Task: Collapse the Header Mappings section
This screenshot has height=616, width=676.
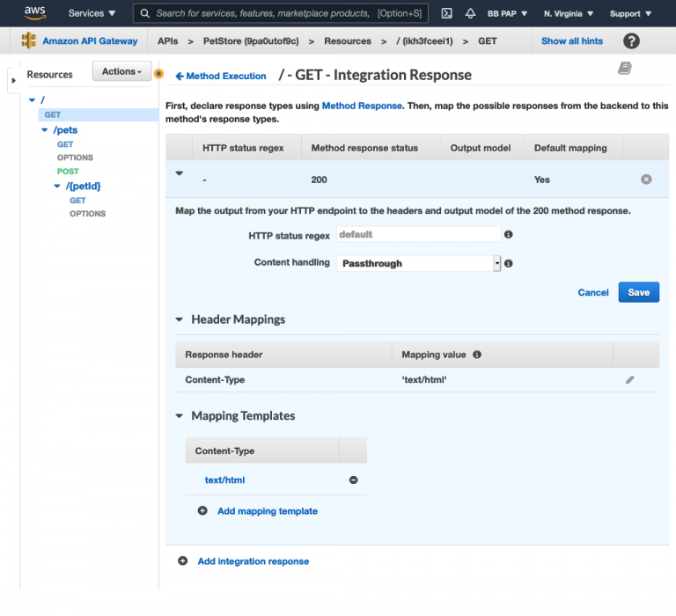Action: [x=180, y=319]
